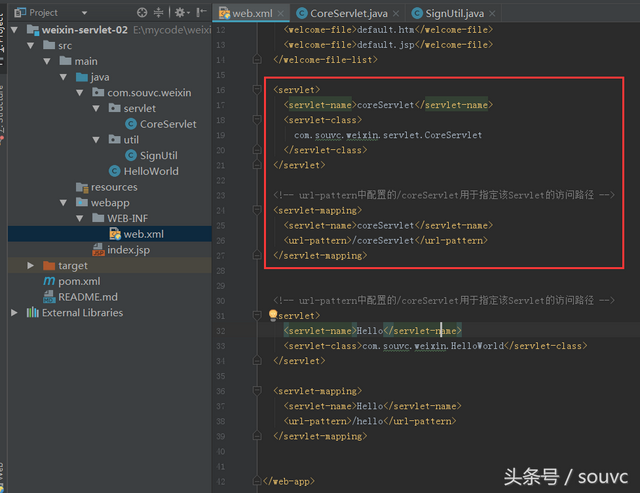
Task: Click the intention light bulb at line 31
Action: tap(273, 315)
